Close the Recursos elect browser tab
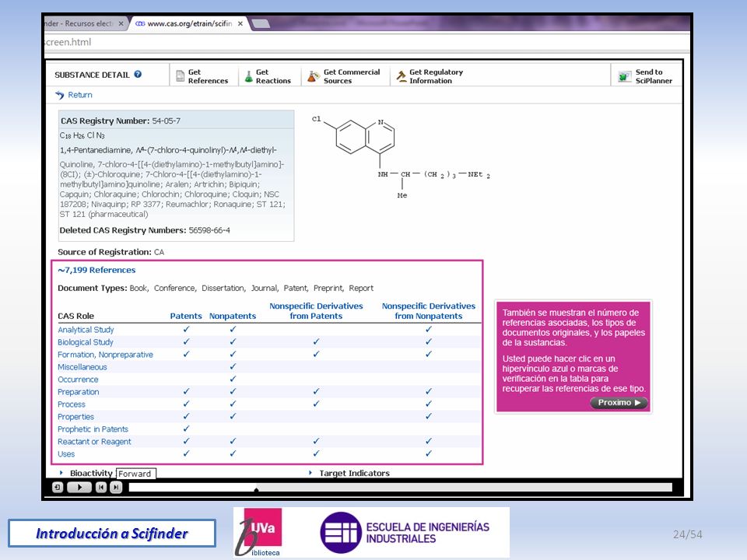 (121, 23)
